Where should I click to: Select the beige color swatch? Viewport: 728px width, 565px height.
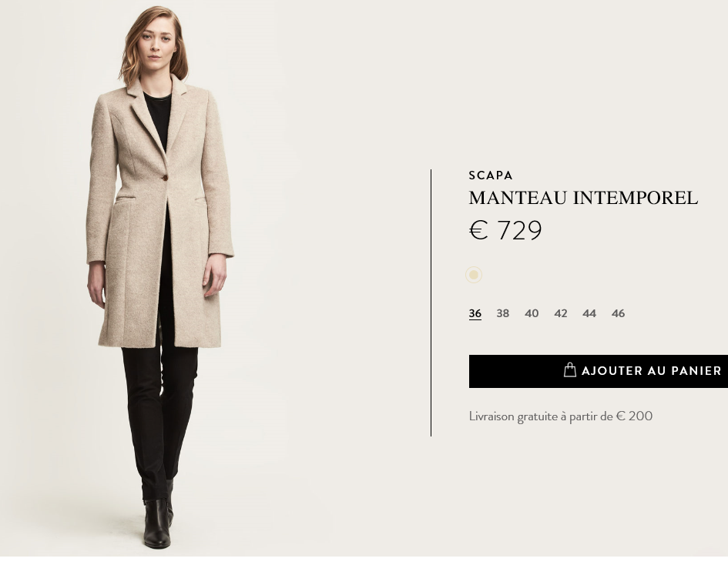coord(474,275)
